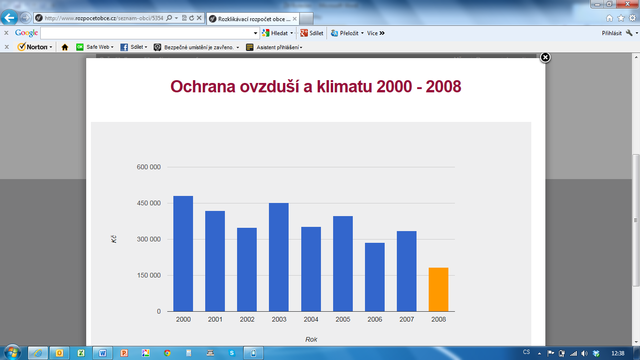Open the Facebook Sdílet menu

tap(134, 47)
